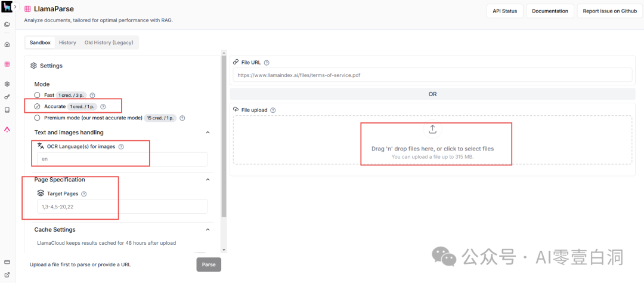Click the Parse button
Image resolution: width=644 pixels, height=283 pixels.
pyautogui.click(x=209, y=264)
